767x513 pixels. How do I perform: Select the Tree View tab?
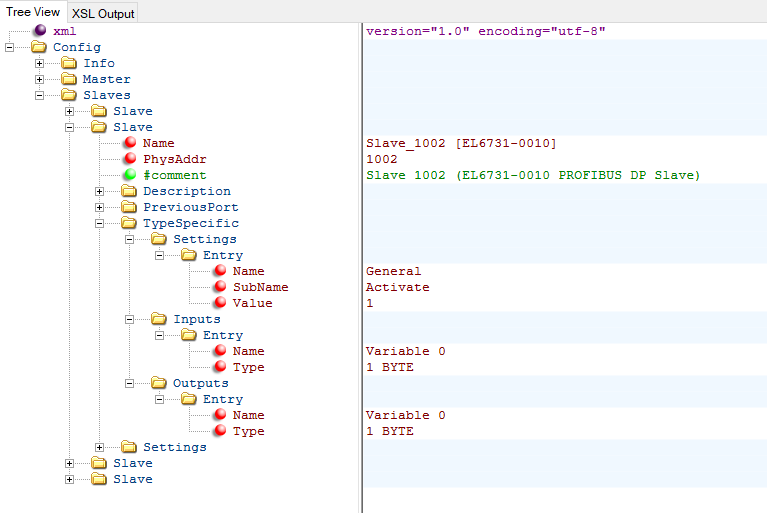coord(33,12)
